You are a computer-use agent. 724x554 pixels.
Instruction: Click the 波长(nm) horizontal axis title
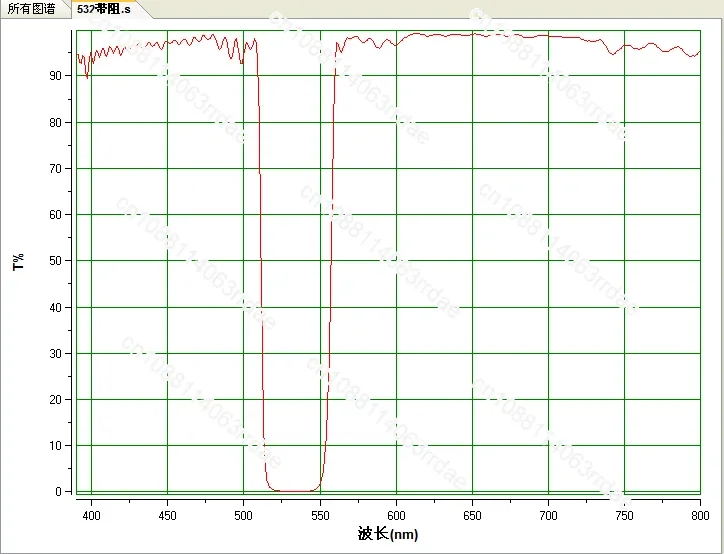(388, 534)
